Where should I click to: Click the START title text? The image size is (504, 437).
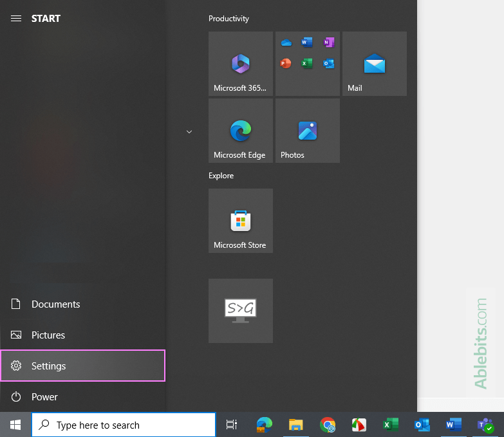[x=46, y=18]
